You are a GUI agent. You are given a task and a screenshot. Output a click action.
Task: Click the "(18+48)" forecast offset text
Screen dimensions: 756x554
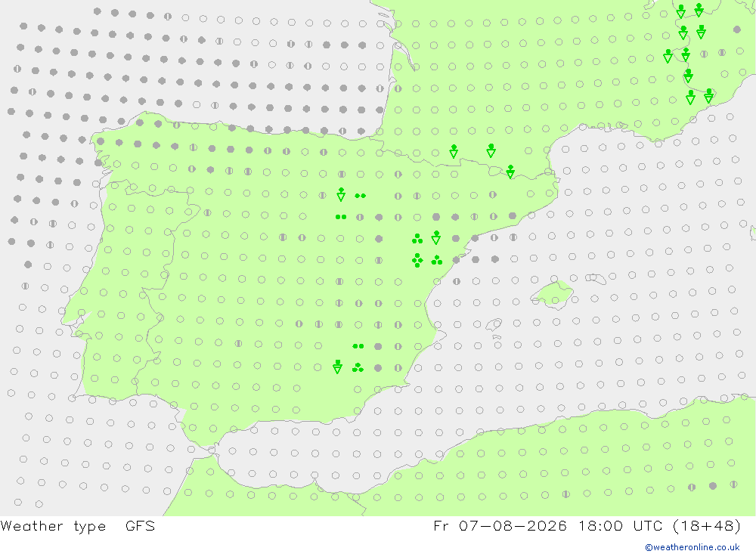pos(707,525)
